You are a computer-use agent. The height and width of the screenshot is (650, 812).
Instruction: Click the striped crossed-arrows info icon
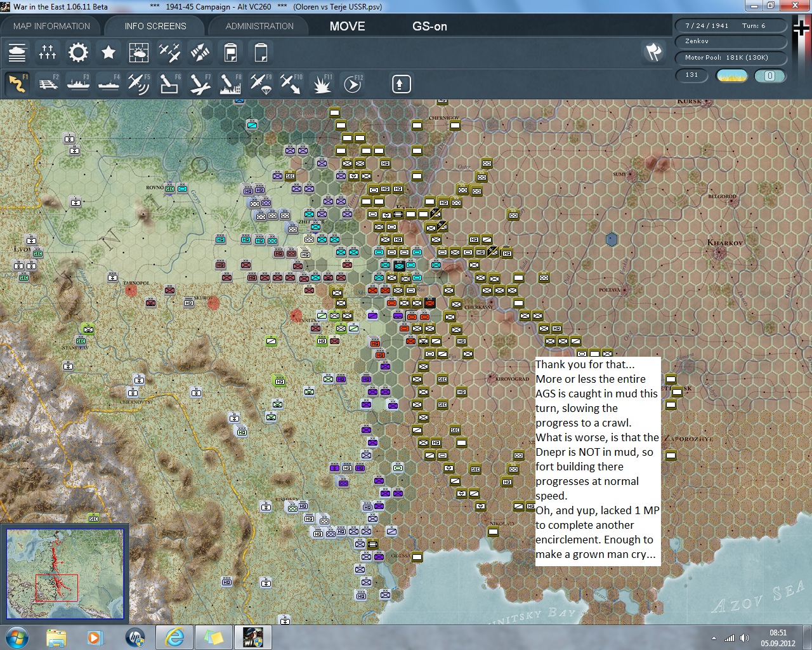[x=200, y=52]
